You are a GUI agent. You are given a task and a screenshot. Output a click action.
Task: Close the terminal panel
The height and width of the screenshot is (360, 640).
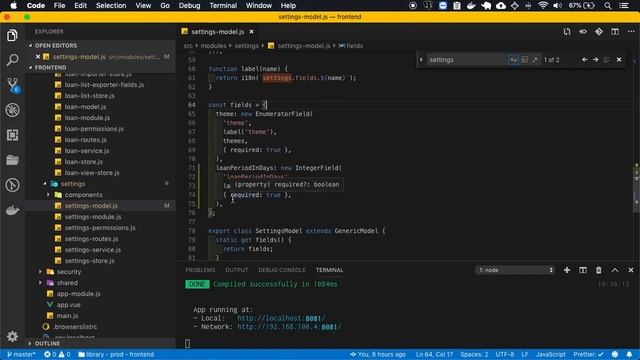[631, 270]
